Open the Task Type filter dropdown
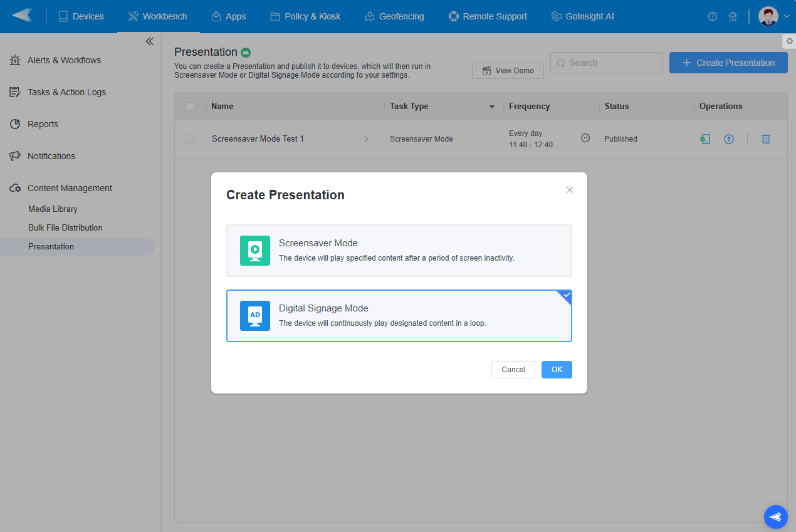Viewport: 796px width, 532px height. (x=491, y=107)
